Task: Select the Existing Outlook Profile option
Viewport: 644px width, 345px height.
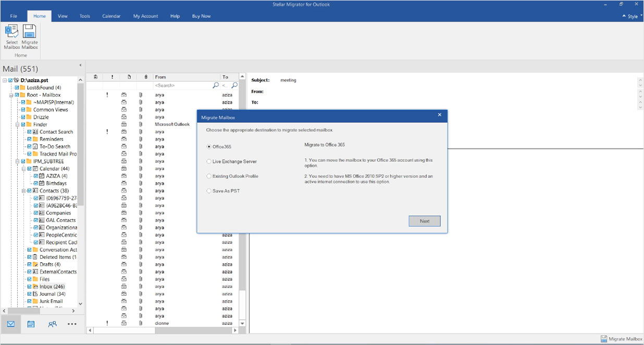Action: (x=209, y=176)
